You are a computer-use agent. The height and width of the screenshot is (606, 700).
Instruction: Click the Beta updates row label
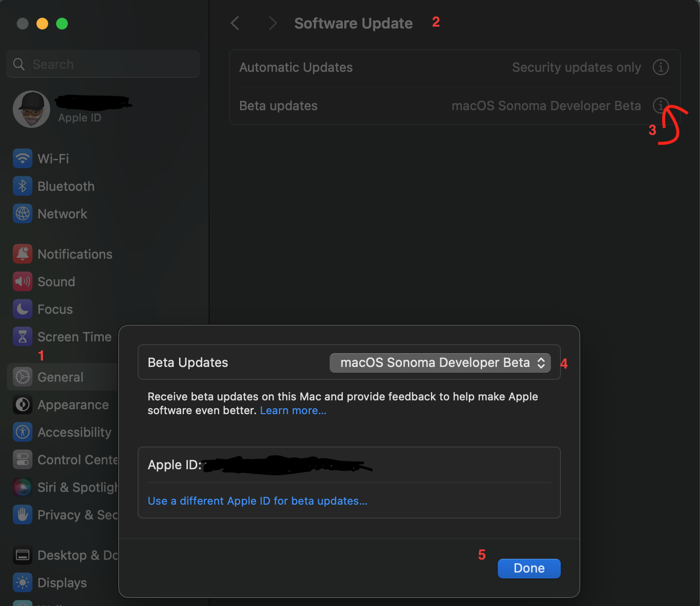(x=278, y=105)
